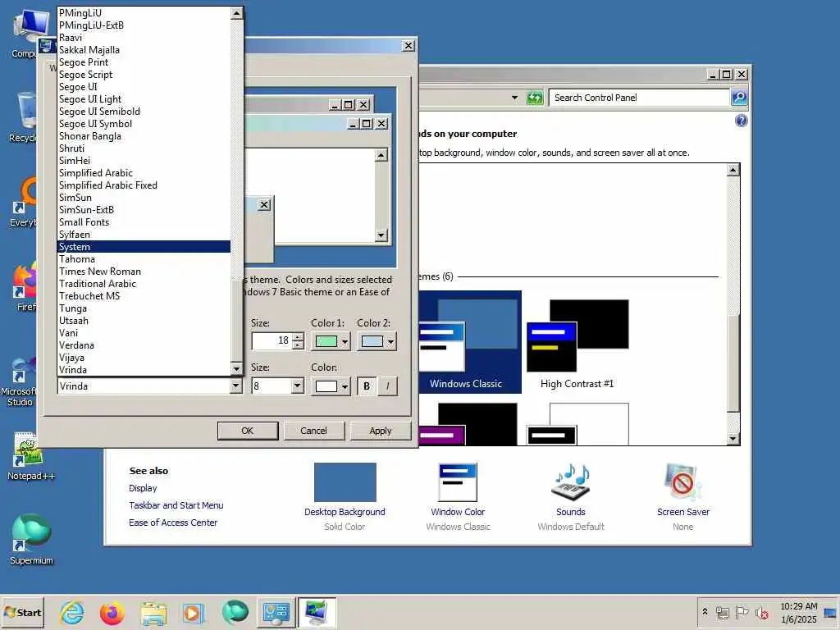Open the address bar dropdown arrow

(514, 98)
